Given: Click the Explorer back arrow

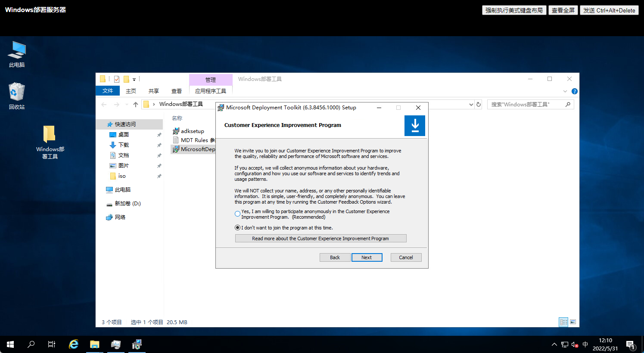Looking at the screenshot, I should click(x=104, y=104).
